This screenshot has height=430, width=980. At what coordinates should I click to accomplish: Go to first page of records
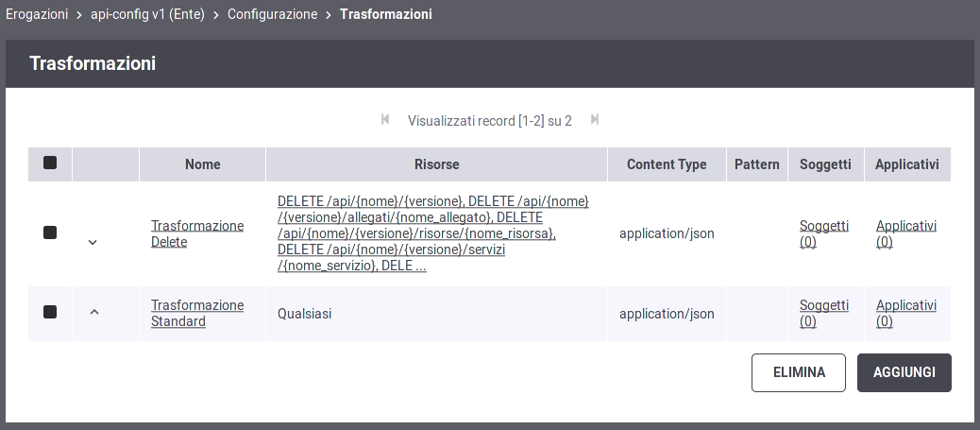click(x=385, y=119)
